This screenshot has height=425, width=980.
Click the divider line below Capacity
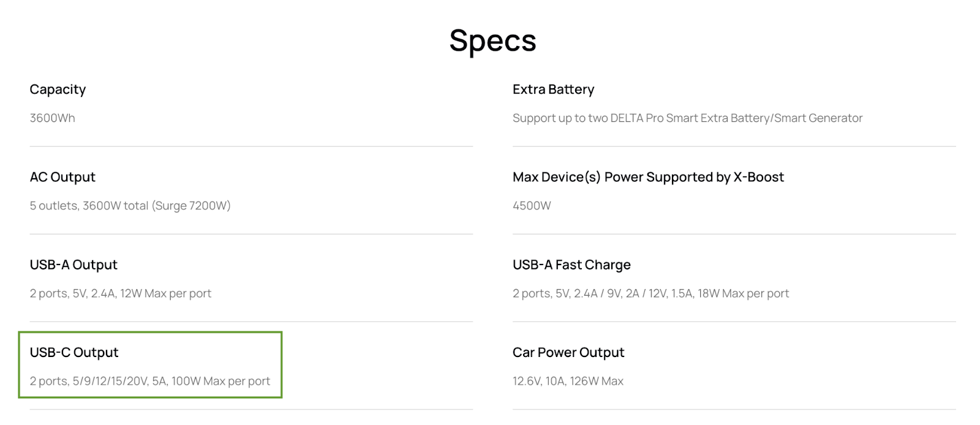click(251, 146)
